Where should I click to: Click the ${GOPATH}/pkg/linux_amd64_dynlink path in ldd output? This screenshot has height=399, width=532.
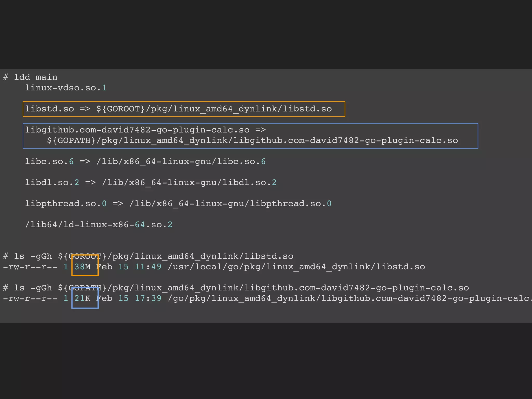(252, 141)
